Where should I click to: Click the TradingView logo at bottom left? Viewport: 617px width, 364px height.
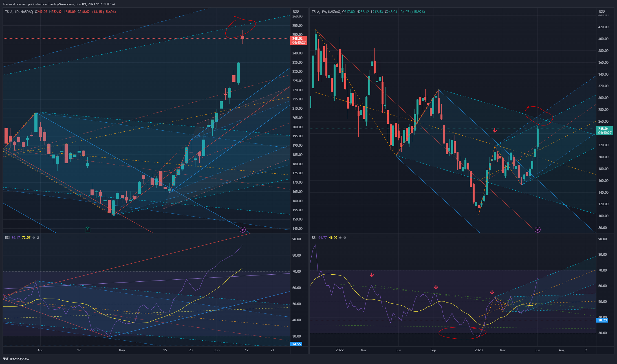coord(16,359)
